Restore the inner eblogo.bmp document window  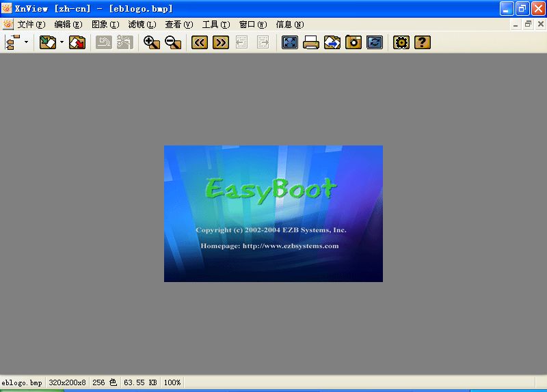[528, 25]
